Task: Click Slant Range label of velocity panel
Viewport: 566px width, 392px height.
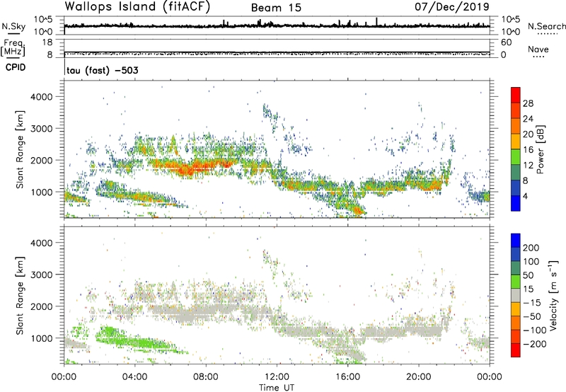Action: (20, 296)
